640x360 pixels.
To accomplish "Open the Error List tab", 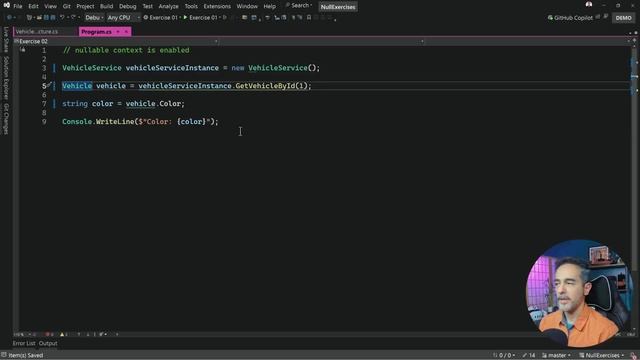I will pos(24,343).
